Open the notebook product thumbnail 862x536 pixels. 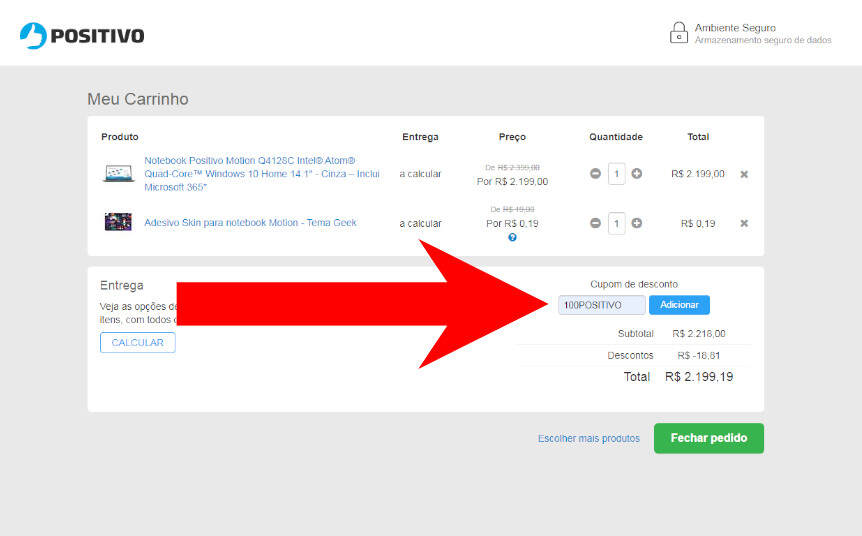(118, 174)
